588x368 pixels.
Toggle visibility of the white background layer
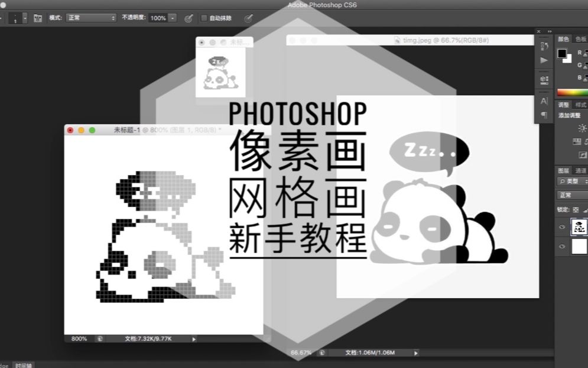pyautogui.click(x=563, y=247)
